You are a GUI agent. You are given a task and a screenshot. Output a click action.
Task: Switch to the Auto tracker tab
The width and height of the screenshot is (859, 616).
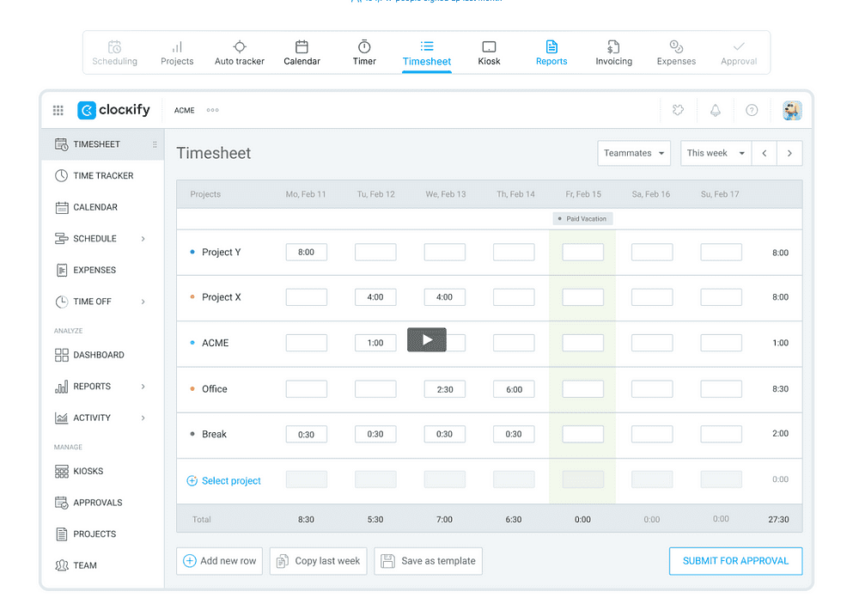(240, 52)
